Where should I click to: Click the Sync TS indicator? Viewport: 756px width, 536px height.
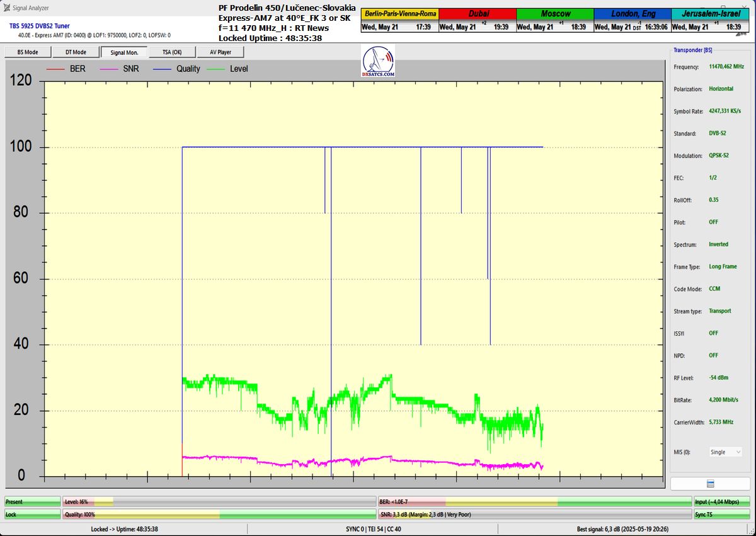point(723,515)
